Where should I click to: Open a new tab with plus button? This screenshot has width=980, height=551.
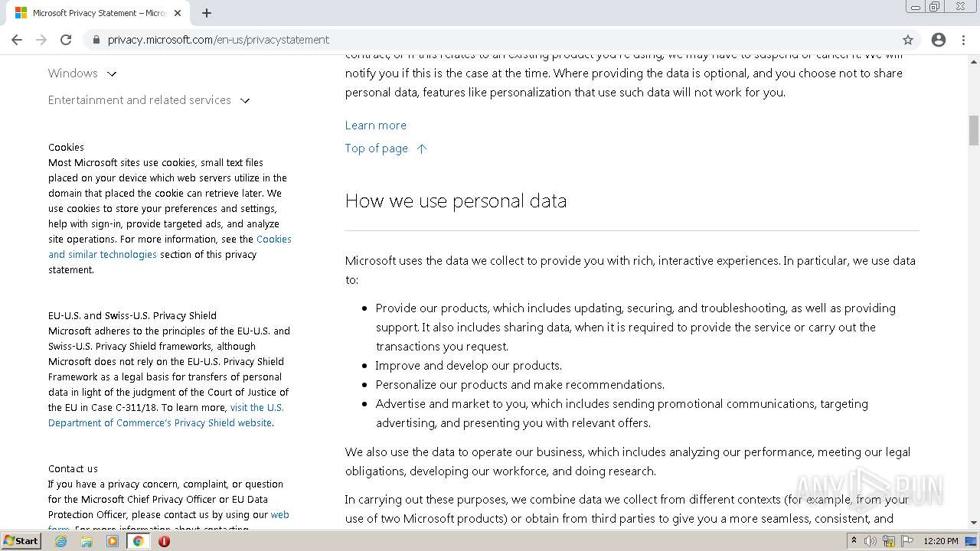(207, 13)
